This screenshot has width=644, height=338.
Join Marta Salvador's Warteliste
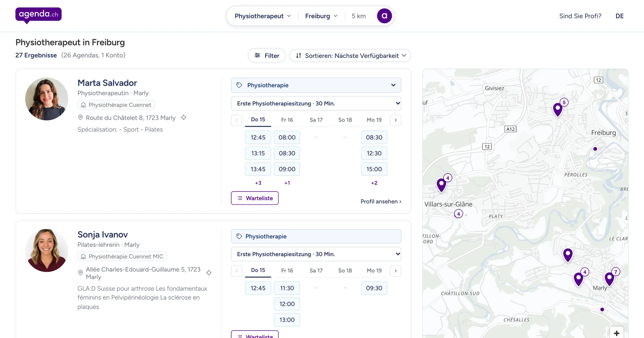[x=255, y=198]
